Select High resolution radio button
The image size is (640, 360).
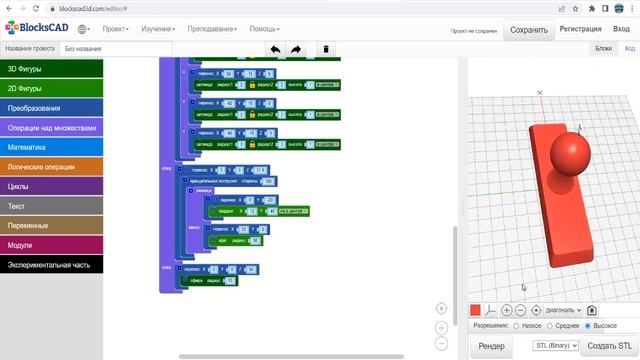click(588, 326)
